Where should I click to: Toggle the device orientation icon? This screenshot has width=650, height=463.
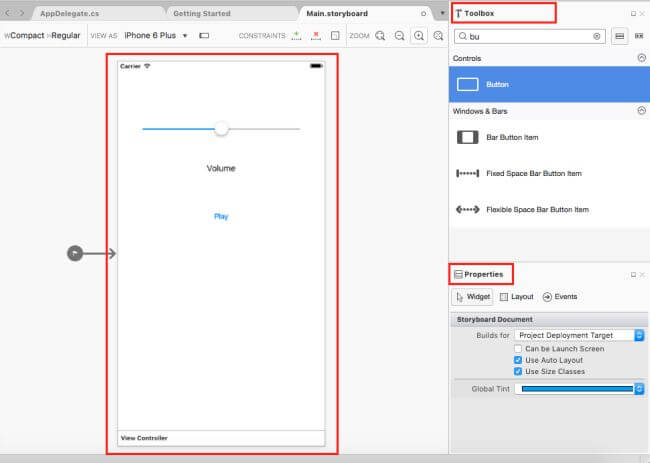click(204, 36)
